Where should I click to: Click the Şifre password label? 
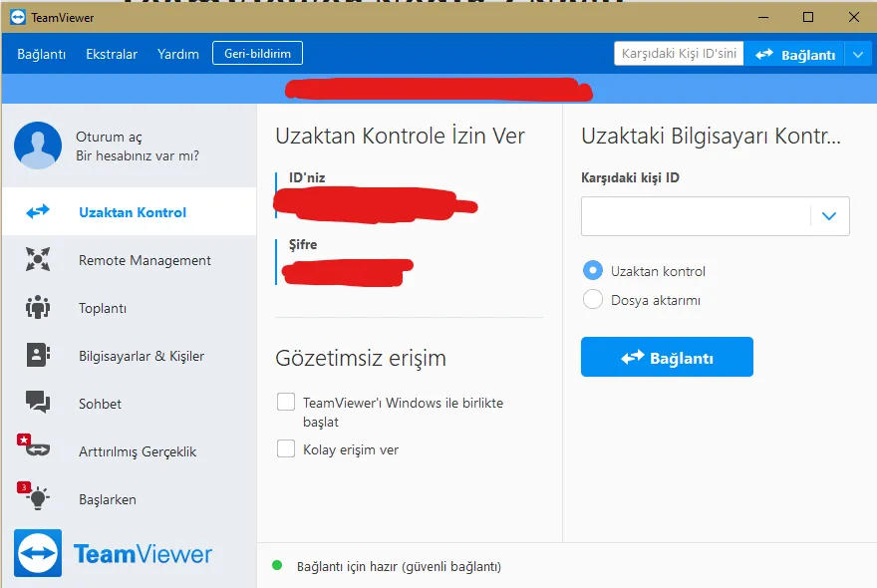pyautogui.click(x=303, y=244)
